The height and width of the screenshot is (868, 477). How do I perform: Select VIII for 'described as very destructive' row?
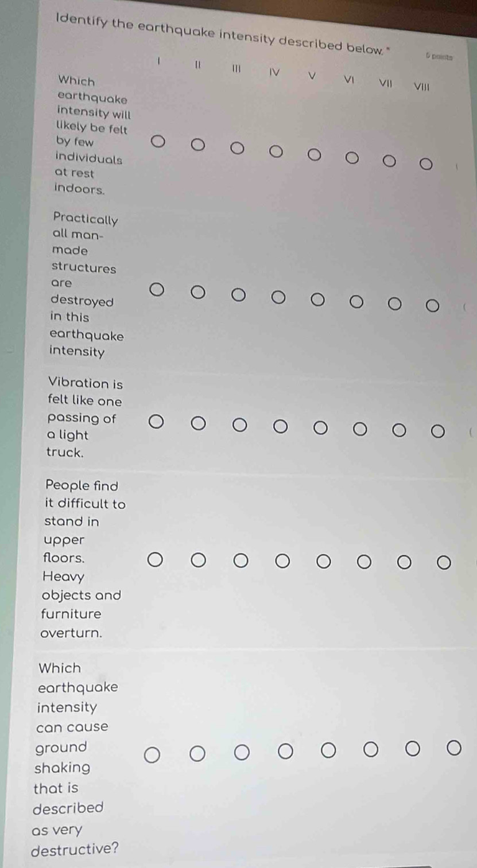click(454, 748)
